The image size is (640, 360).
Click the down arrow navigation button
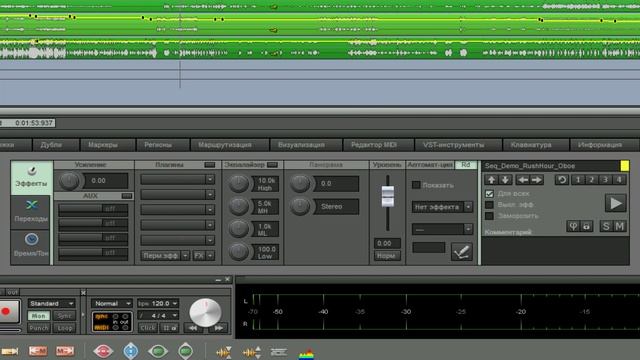click(505, 180)
